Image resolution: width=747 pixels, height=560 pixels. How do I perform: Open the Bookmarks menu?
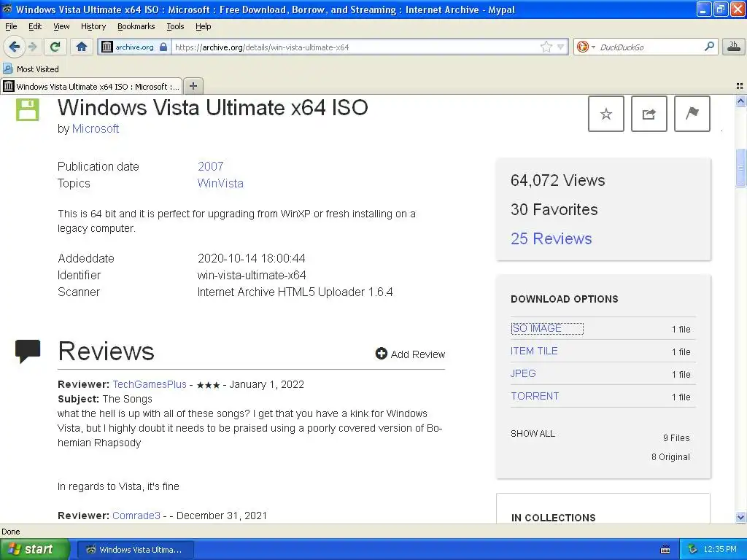click(x=136, y=26)
